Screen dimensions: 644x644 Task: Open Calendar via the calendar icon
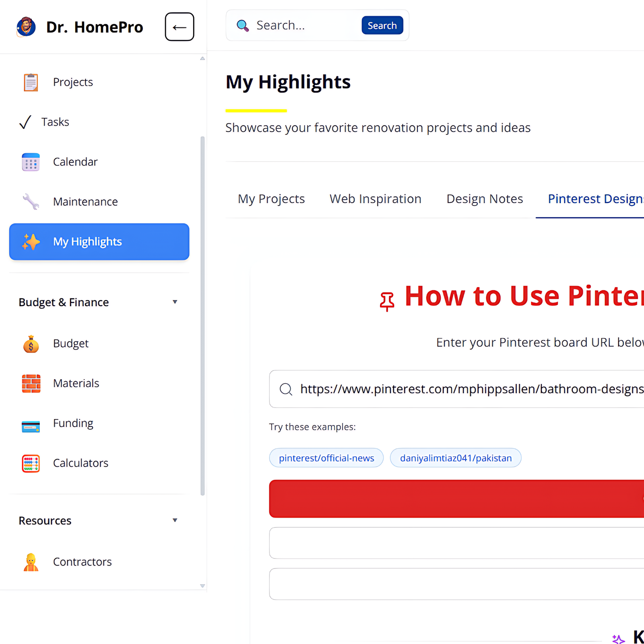31,162
